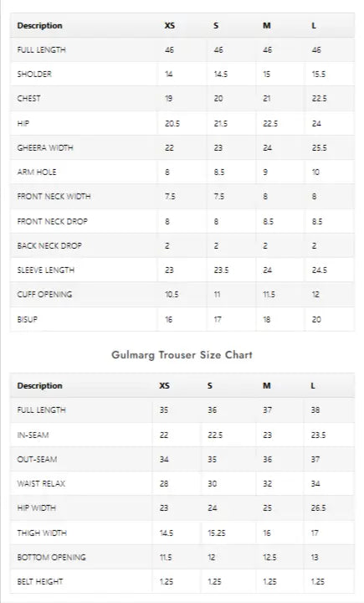Select the BELT HEIGHT row label
Image resolution: width=364 pixels, height=603 pixels.
pos(40,581)
